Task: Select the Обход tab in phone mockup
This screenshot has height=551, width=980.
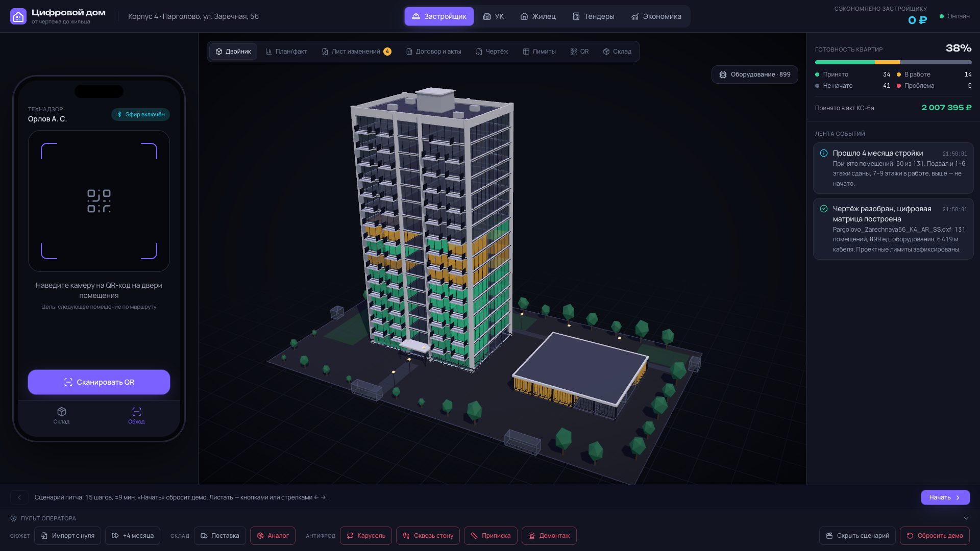Action: (136, 416)
